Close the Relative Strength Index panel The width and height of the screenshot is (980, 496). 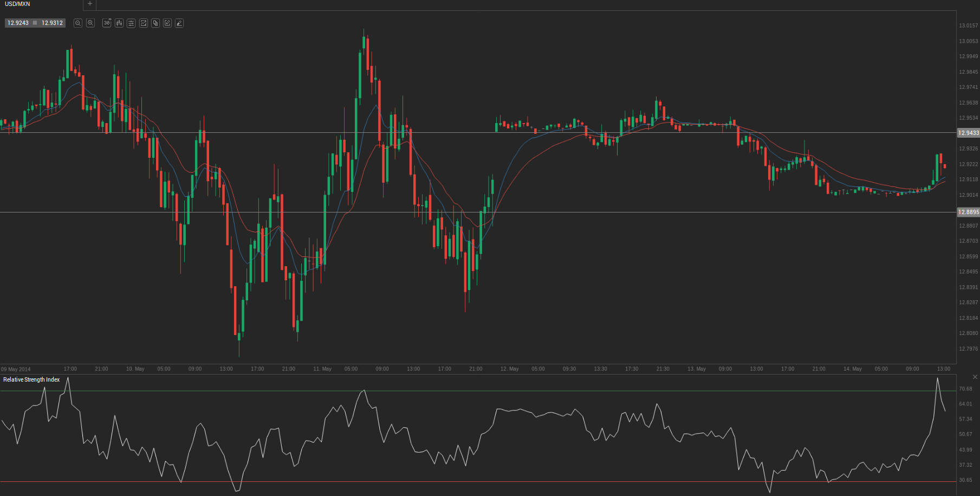pyautogui.click(x=975, y=377)
